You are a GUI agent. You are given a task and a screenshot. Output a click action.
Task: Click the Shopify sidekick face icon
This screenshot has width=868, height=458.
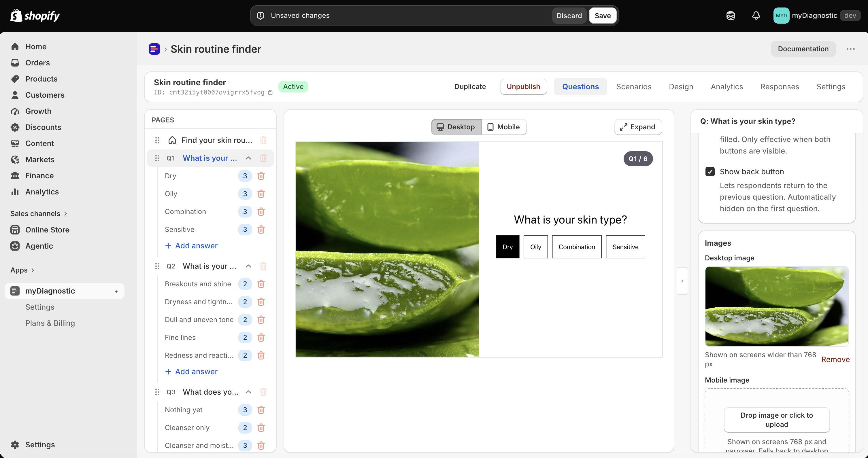[x=731, y=16]
